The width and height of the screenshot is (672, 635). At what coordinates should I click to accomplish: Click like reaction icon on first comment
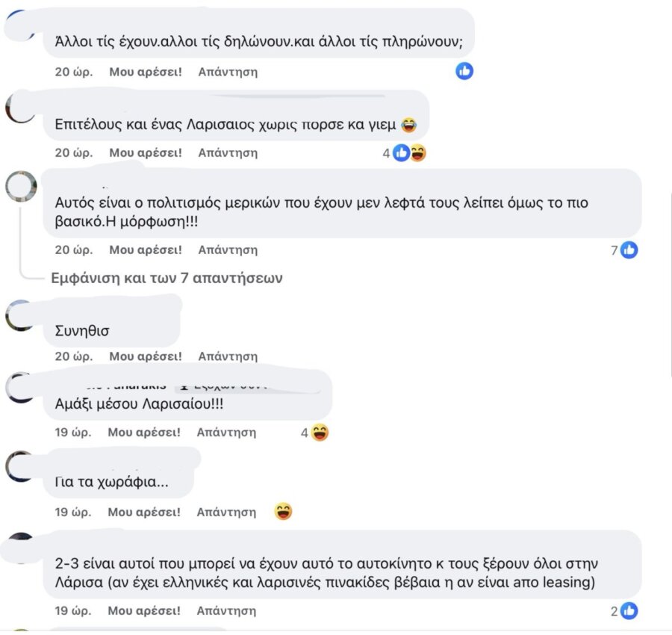pos(464,71)
